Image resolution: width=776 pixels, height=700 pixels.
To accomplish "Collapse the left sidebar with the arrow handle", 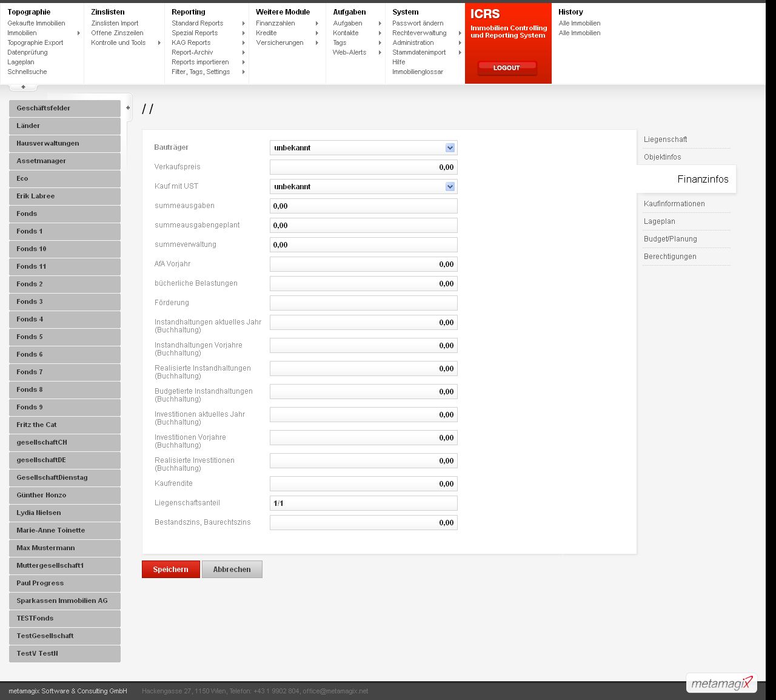I will coord(128,108).
